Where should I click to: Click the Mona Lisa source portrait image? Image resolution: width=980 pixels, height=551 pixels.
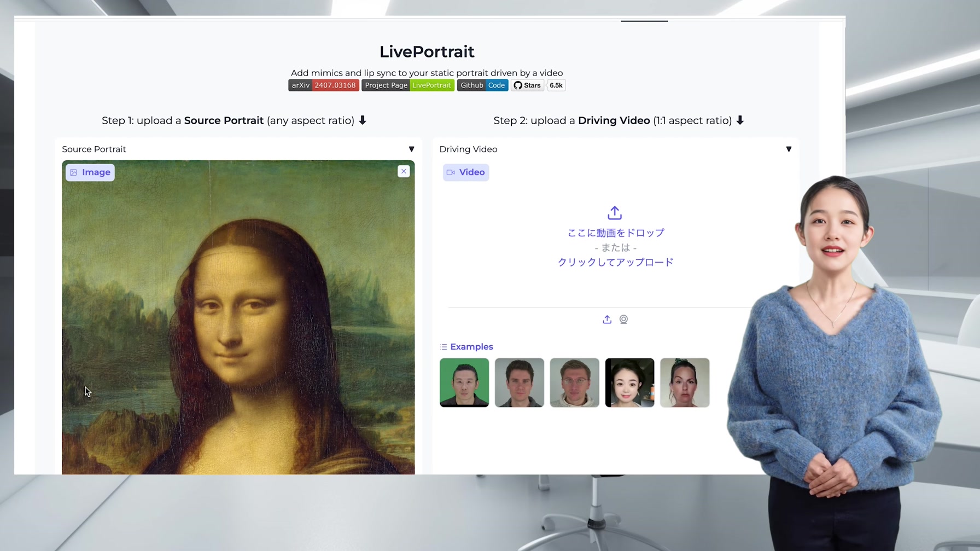pyautogui.click(x=238, y=317)
